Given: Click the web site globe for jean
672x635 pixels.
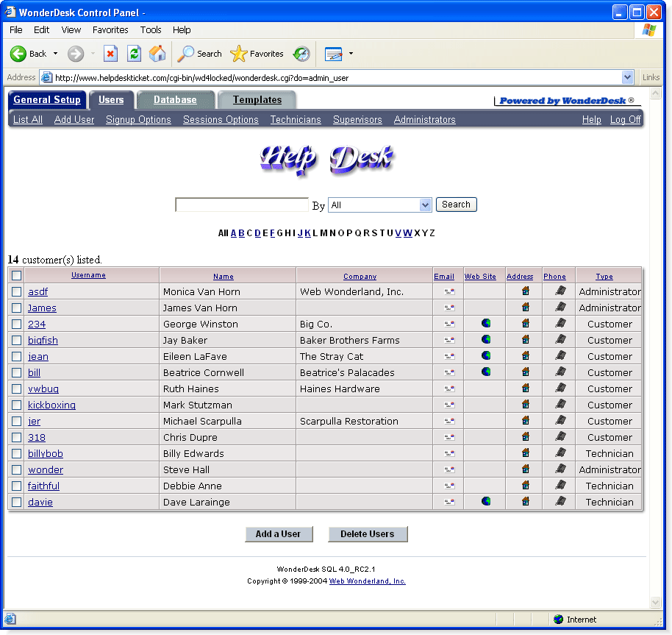Looking at the screenshot, I should click(485, 356).
